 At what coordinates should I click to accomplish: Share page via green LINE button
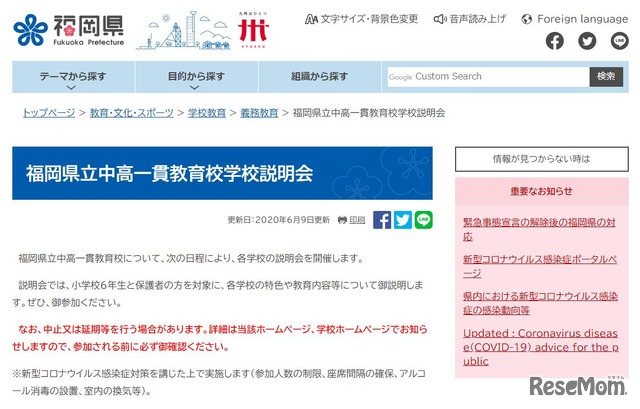[423, 220]
